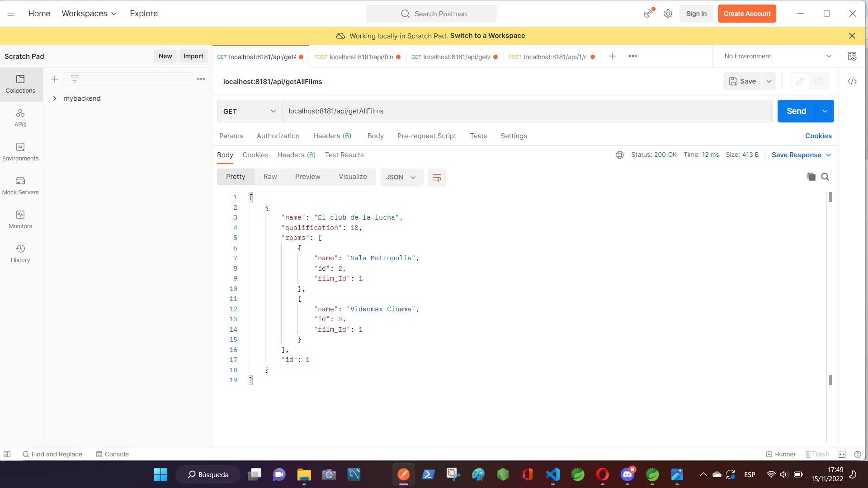Open environment quick look icon
The width and height of the screenshot is (868, 488).
[x=852, y=56]
